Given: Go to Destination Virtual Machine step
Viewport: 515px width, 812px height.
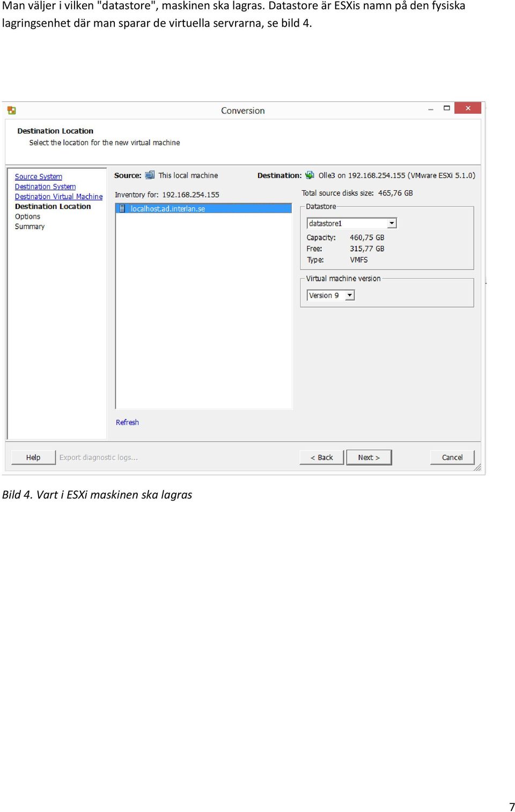Looking at the screenshot, I should coord(58,197).
